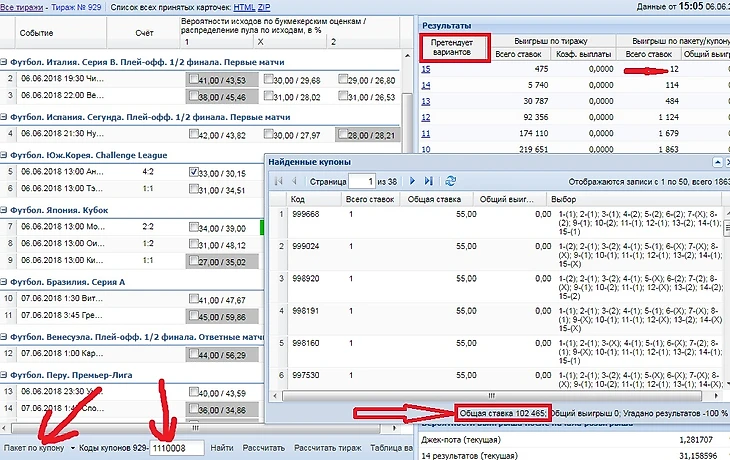Image resolution: width=730 pixels, height=460 pixels.
Task: Open the Пакет по купону dropdown
Action: point(72,448)
